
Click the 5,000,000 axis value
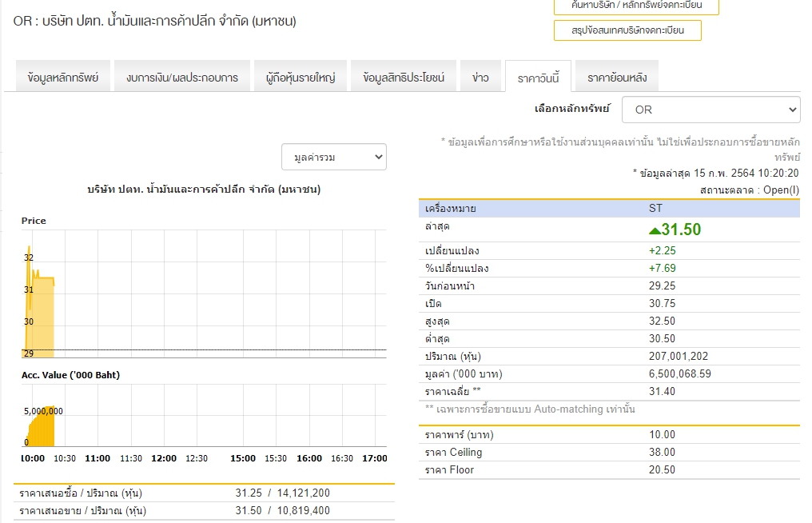43,411
